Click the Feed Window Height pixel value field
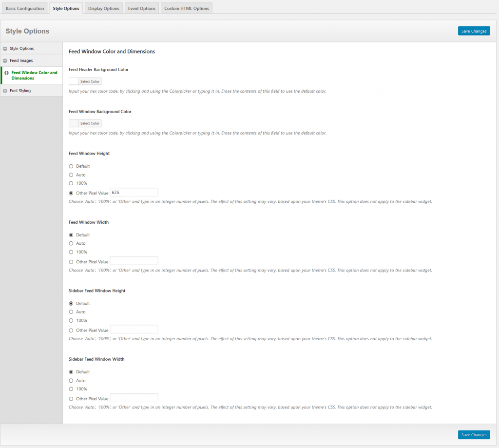Image resolution: width=499 pixels, height=448 pixels. pyautogui.click(x=134, y=193)
